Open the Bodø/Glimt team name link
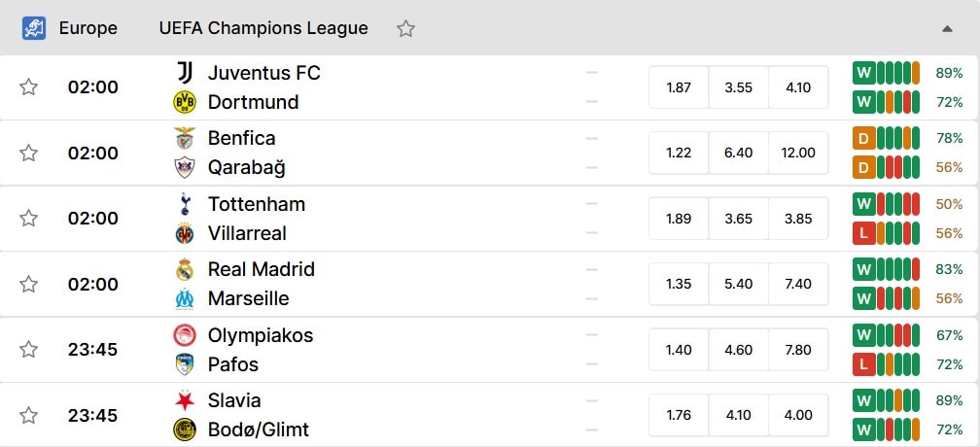The height and width of the screenshot is (447, 980). click(x=259, y=430)
